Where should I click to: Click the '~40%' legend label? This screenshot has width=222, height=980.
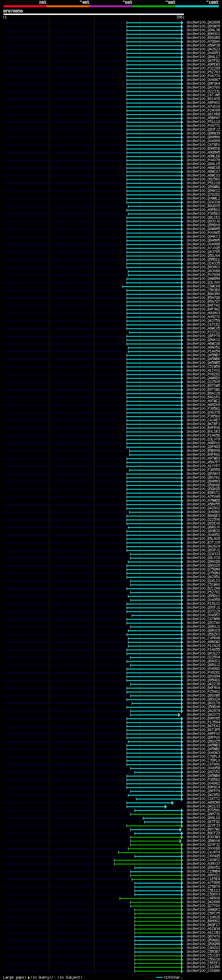coord(84,3)
